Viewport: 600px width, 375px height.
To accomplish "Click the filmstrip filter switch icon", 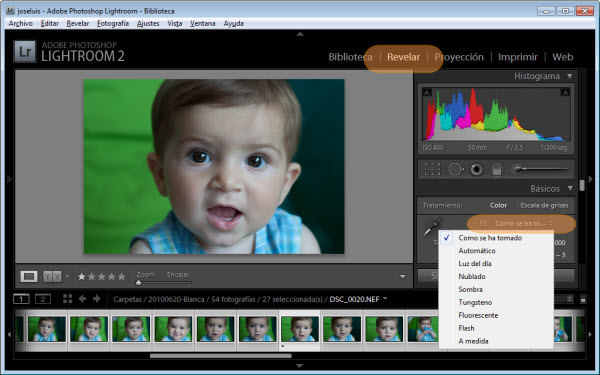I will point(583,300).
